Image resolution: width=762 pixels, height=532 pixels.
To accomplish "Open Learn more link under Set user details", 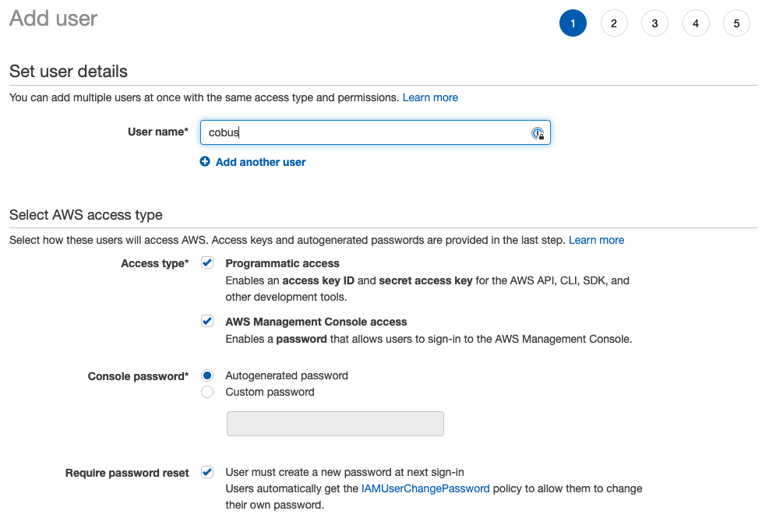I will pyautogui.click(x=430, y=97).
